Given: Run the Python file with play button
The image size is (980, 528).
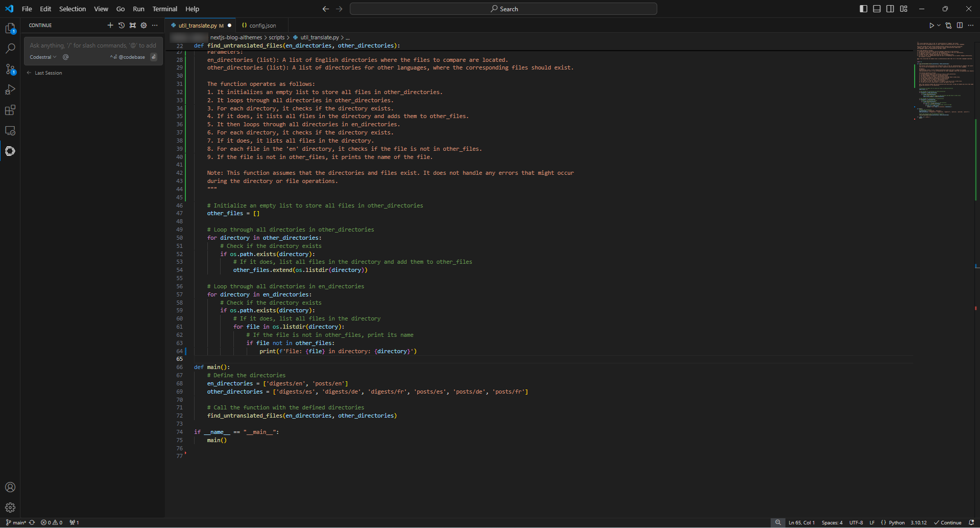Looking at the screenshot, I should point(931,25).
